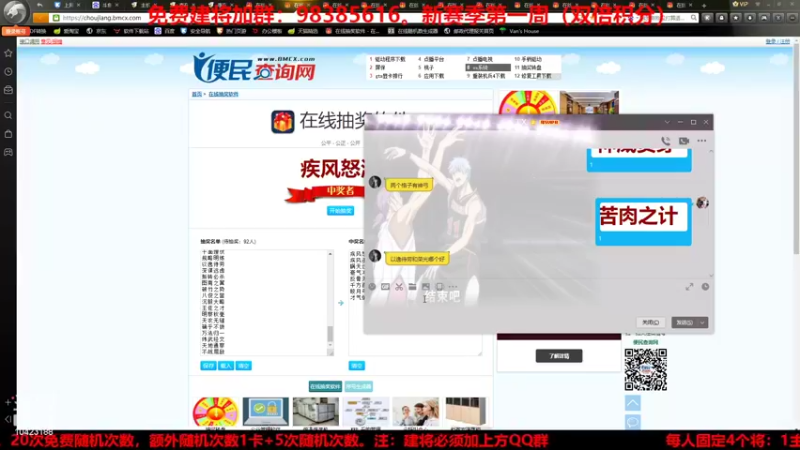The width and height of the screenshot is (800, 450).
Task: Open the sidebar search magnifier icon
Action: click(8, 116)
